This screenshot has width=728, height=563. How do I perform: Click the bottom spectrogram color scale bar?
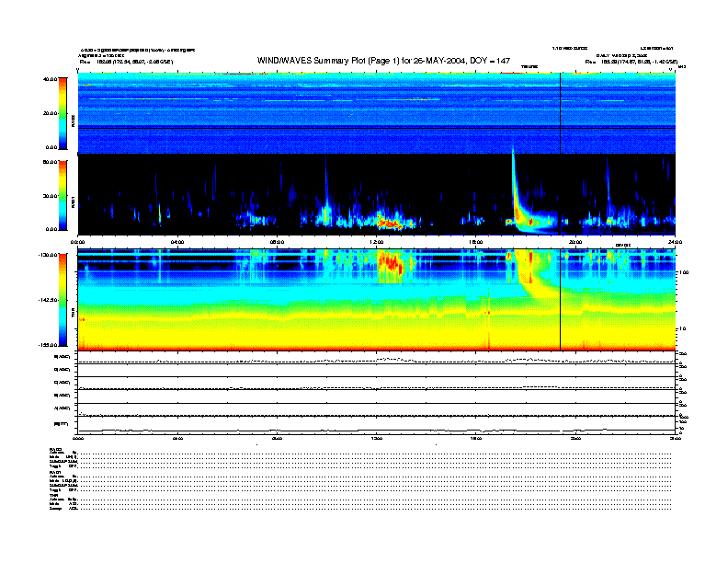64,299
